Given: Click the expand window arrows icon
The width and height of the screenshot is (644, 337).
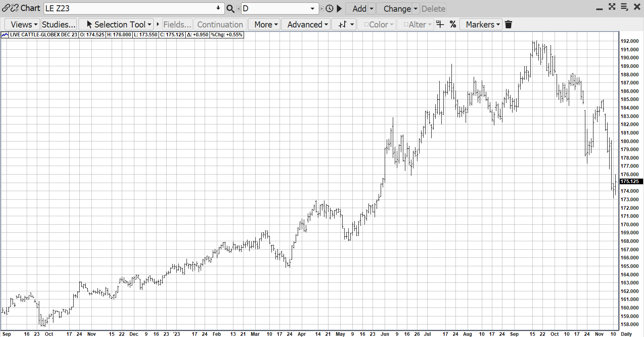Looking at the screenshot, I should click(612, 7).
